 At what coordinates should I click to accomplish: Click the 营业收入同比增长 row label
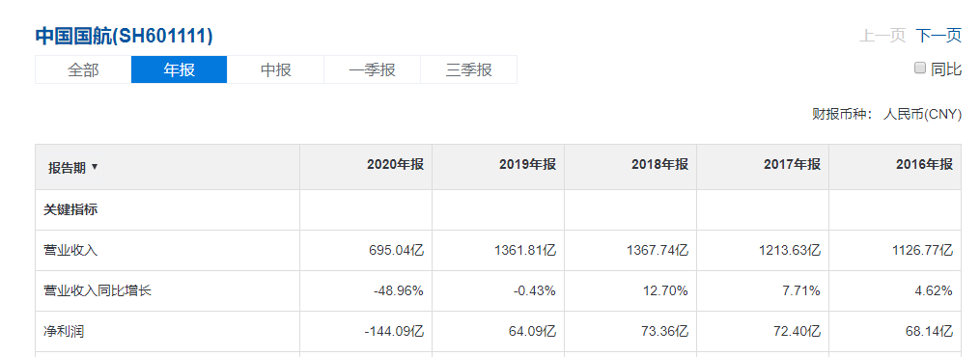[x=98, y=290]
